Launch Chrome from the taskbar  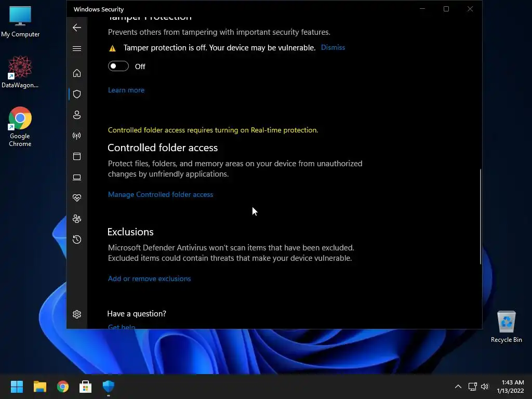pyautogui.click(x=63, y=387)
